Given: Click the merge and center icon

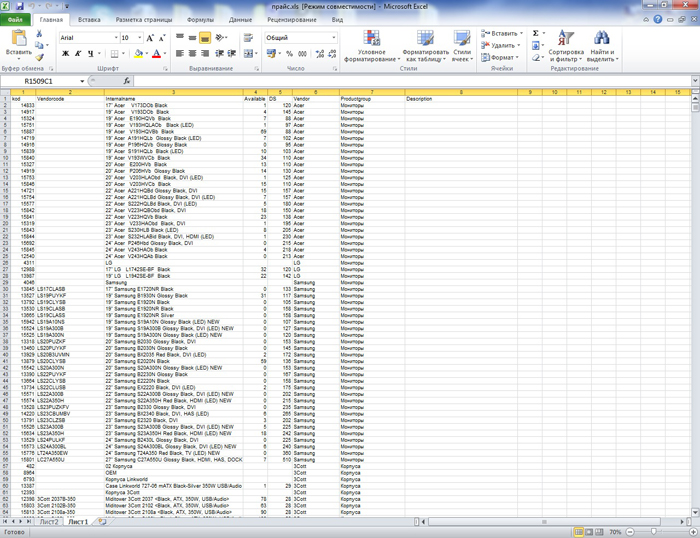Looking at the screenshot, I should coord(248,54).
